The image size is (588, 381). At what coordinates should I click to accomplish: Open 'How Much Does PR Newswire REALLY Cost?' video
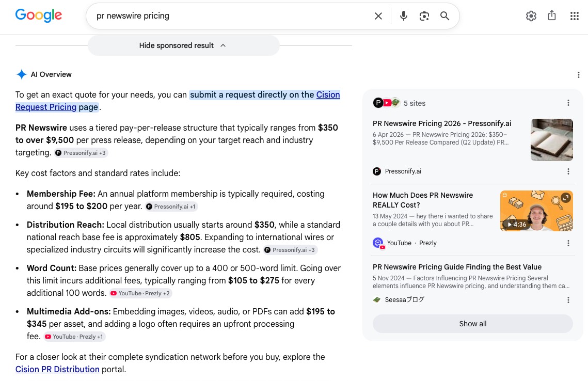423,200
